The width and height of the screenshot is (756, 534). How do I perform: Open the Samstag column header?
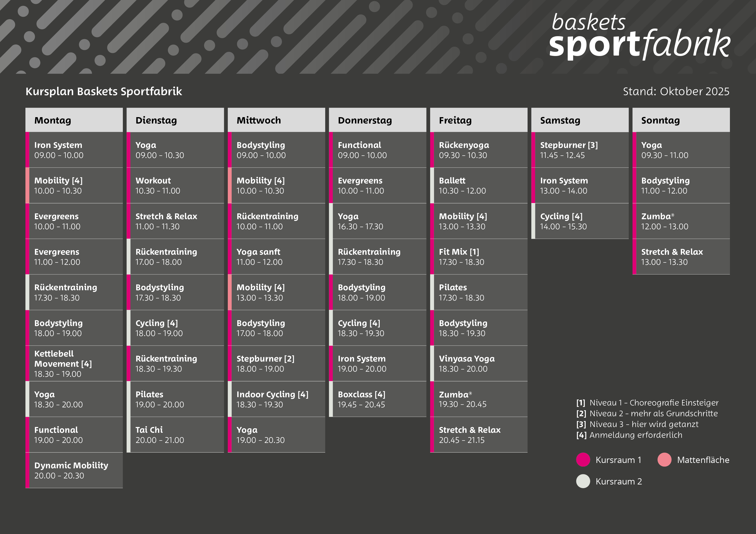pos(579,120)
